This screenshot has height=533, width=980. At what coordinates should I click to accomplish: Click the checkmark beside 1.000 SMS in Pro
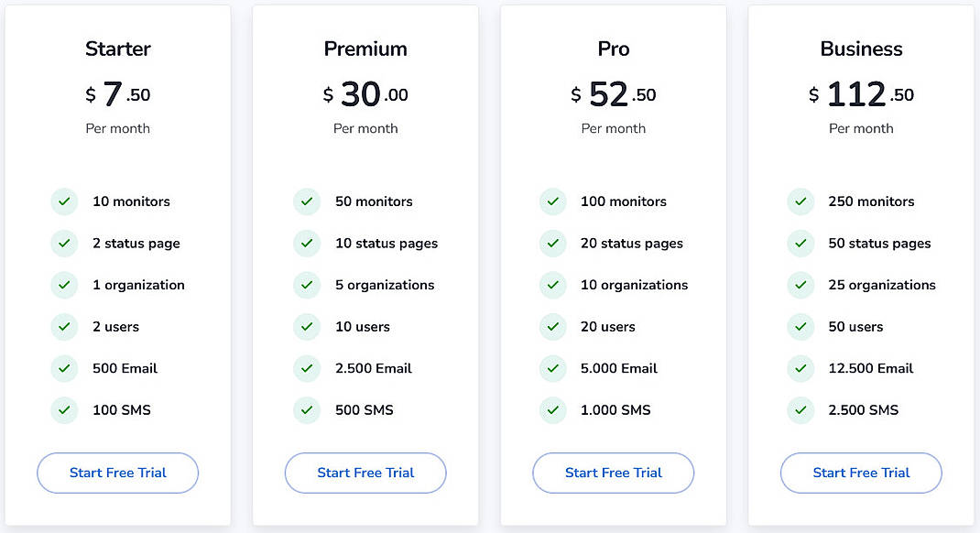pyautogui.click(x=554, y=410)
